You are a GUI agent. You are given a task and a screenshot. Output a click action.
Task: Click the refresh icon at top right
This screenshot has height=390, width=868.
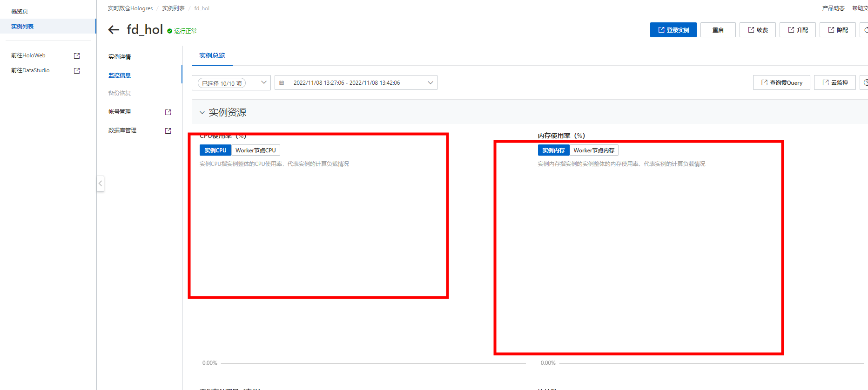click(x=864, y=30)
